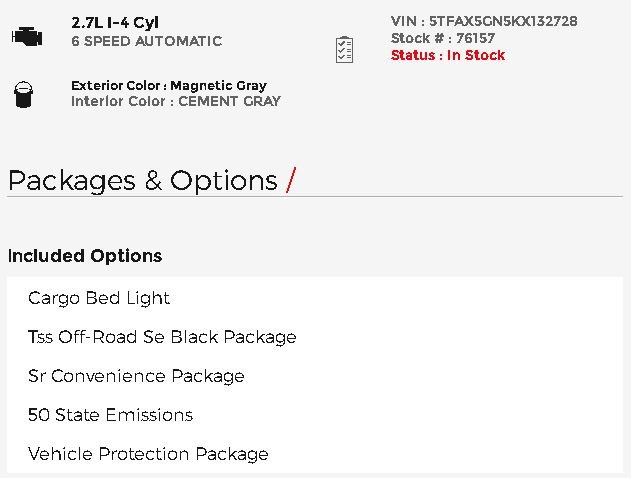Image resolution: width=631 pixels, height=478 pixels.
Task: Click the Stock # 76157 label
Action: click(443, 38)
